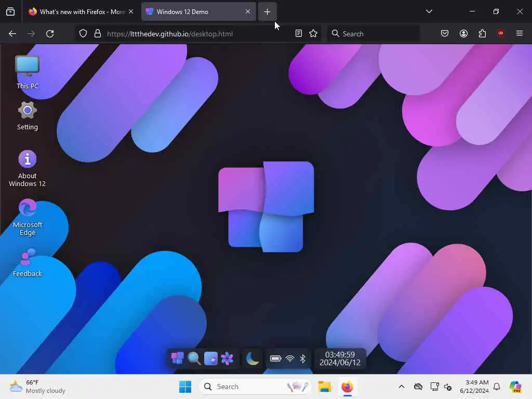The image size is (532, 399).
Task: Open the tracking protection shield icon
Action: point(83,34)
